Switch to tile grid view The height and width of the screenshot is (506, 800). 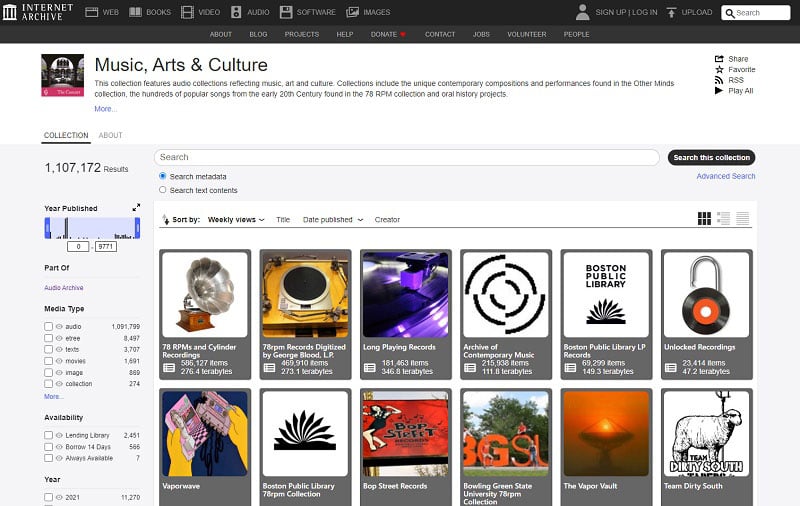704,219
